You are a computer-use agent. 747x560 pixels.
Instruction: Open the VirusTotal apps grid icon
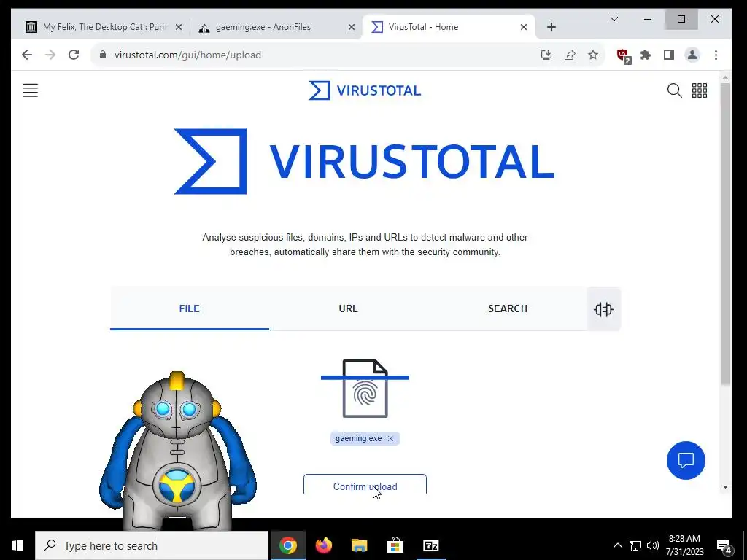coord(700,90)
